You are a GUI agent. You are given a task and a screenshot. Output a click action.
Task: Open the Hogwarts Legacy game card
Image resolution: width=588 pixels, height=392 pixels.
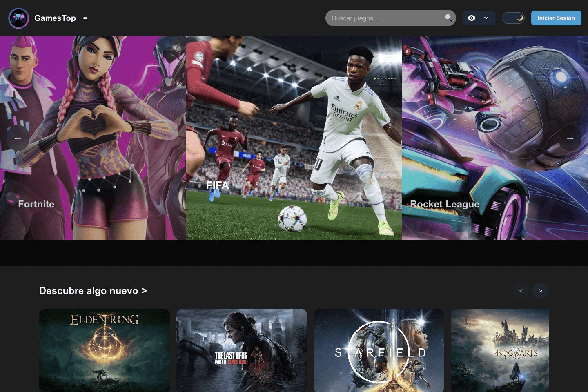500,350
